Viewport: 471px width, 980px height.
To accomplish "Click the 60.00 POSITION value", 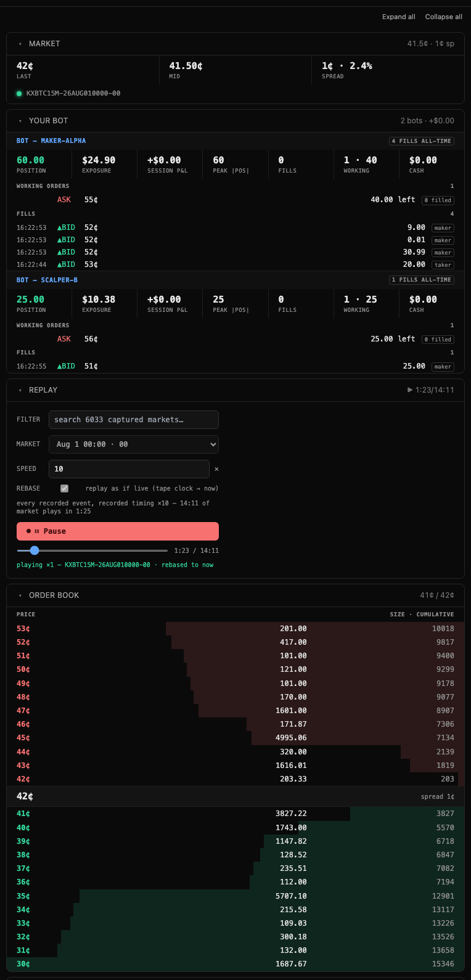I will tap(30, 160).
